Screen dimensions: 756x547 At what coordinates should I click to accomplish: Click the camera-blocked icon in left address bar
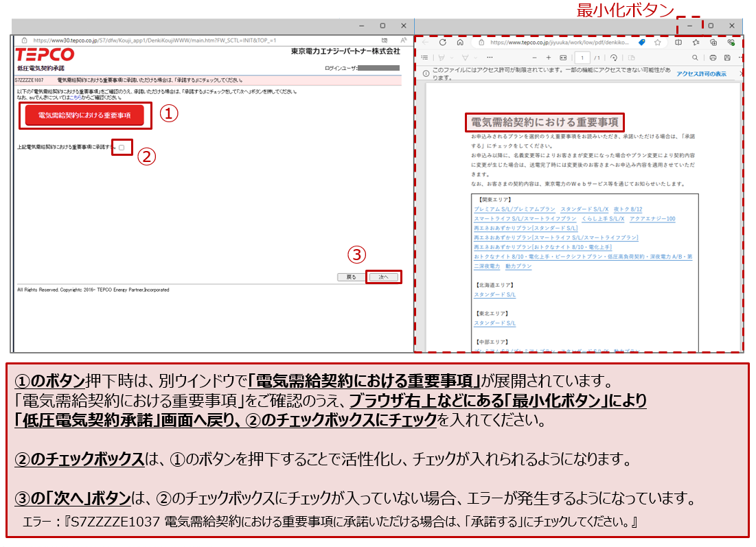[385, 40]
